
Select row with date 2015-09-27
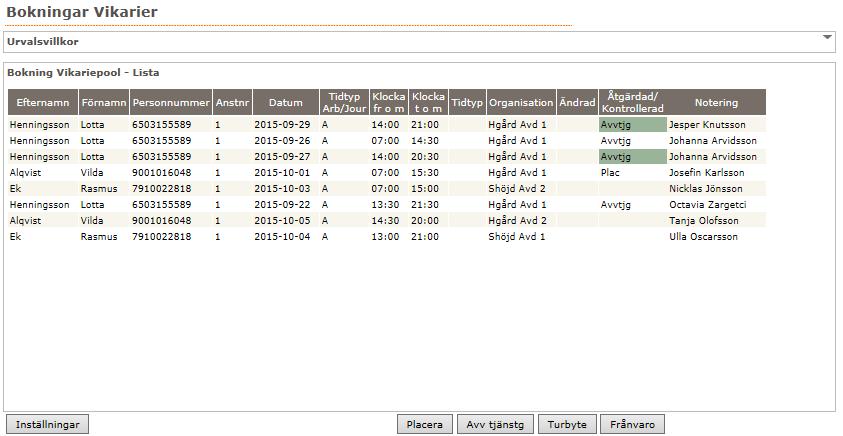(x=387, y=157)
